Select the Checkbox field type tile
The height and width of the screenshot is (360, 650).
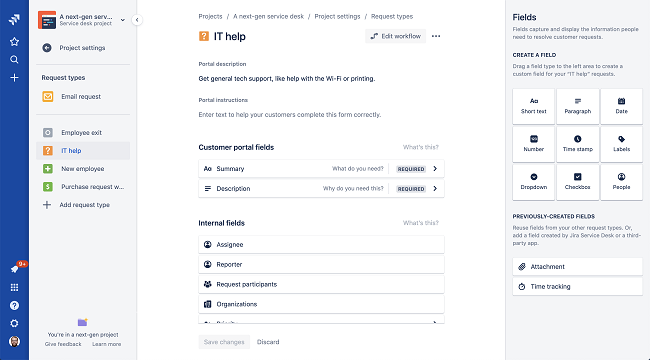(577, 182)
